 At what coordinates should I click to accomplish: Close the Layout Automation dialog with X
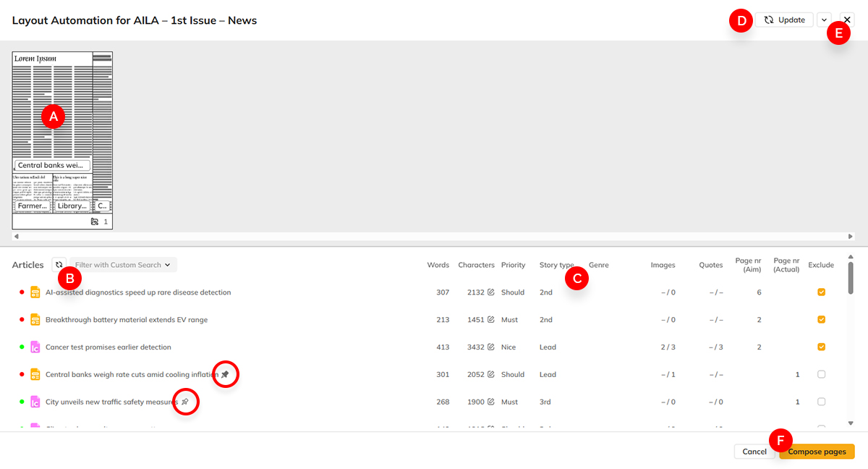848,20
